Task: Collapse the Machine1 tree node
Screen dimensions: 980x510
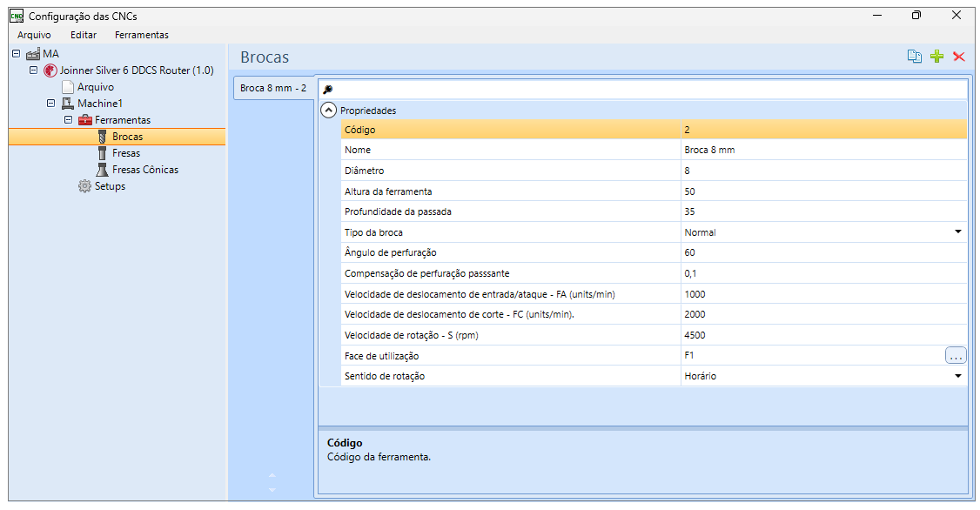Action: 51,103
